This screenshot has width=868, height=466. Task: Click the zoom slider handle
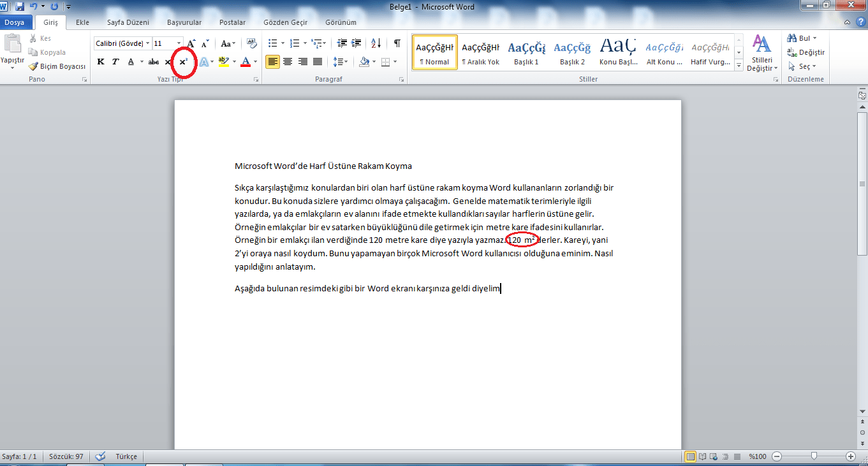click(814, 456)
